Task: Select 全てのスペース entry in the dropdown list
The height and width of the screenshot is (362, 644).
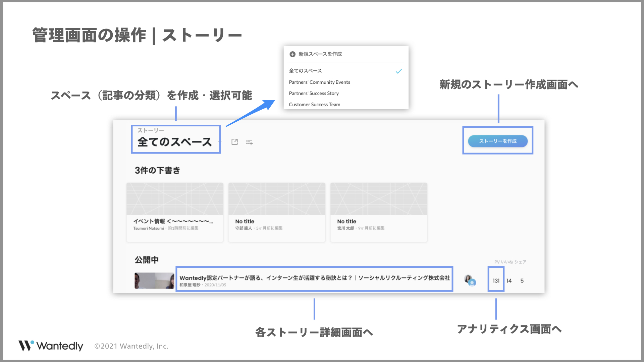Action: coord(305,71)
